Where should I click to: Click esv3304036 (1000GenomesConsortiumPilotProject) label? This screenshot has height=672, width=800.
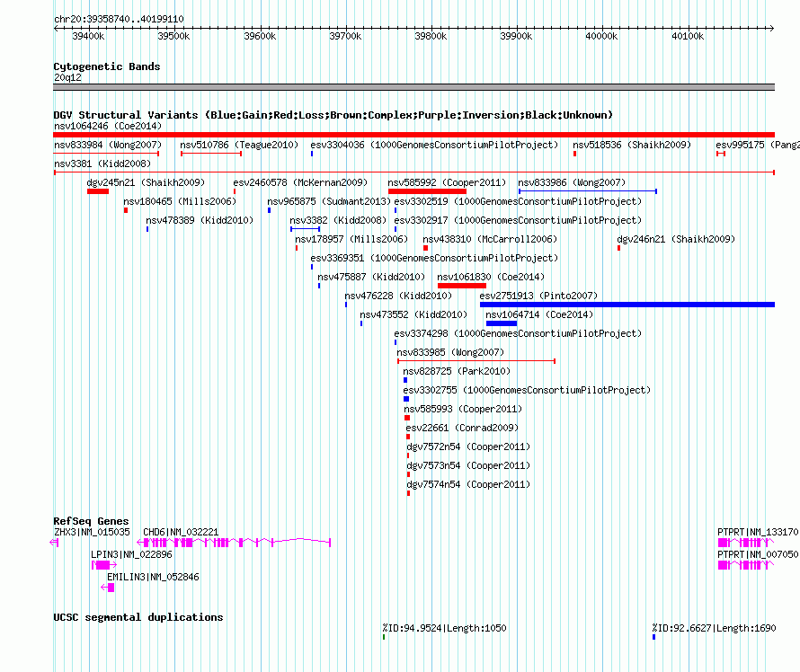(x=434, y=145)
